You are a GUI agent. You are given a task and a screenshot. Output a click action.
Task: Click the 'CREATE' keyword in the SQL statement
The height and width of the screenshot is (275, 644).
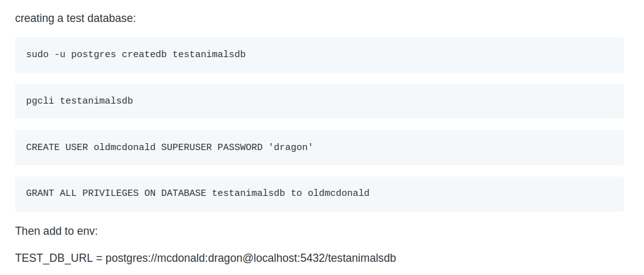point(43,147)
